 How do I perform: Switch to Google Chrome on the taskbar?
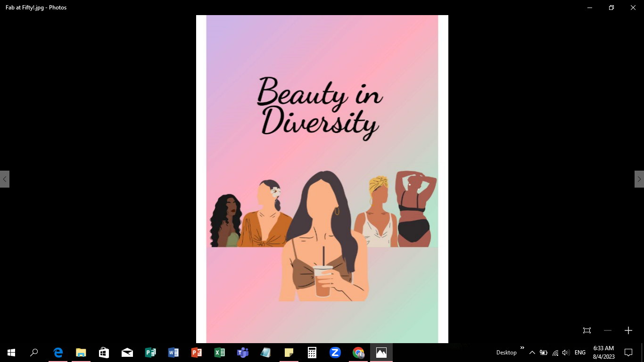[358, 352]
